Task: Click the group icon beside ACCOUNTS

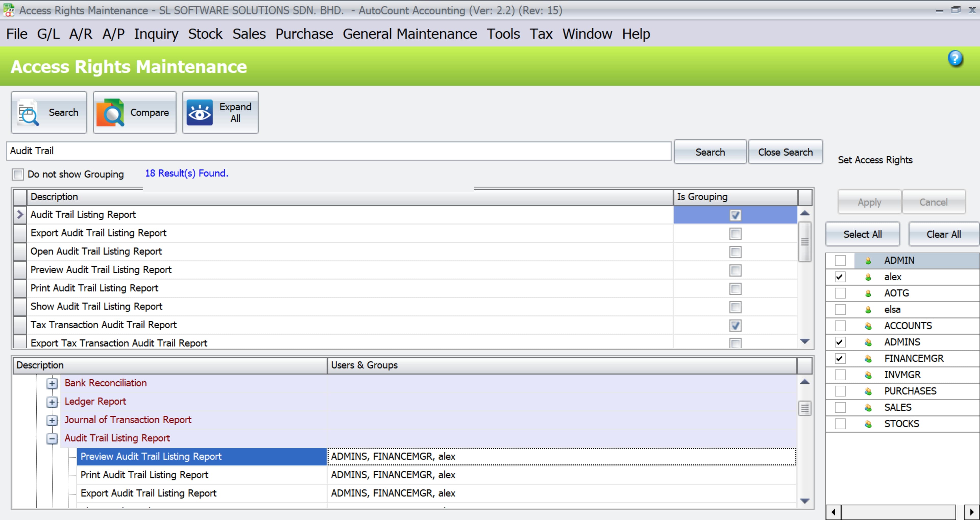Action: (868, 325)
